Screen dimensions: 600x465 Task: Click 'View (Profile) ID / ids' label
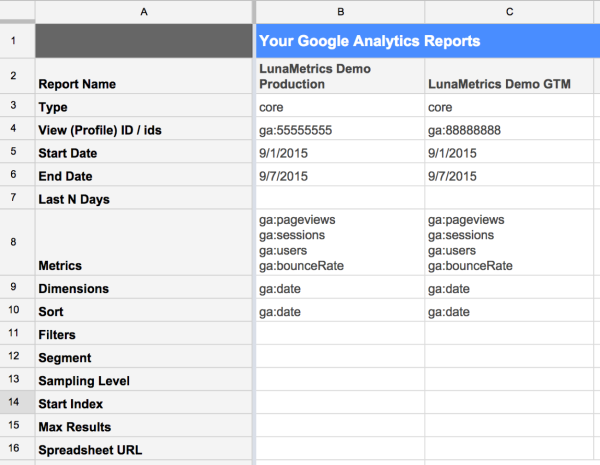[x=143, y=128]
